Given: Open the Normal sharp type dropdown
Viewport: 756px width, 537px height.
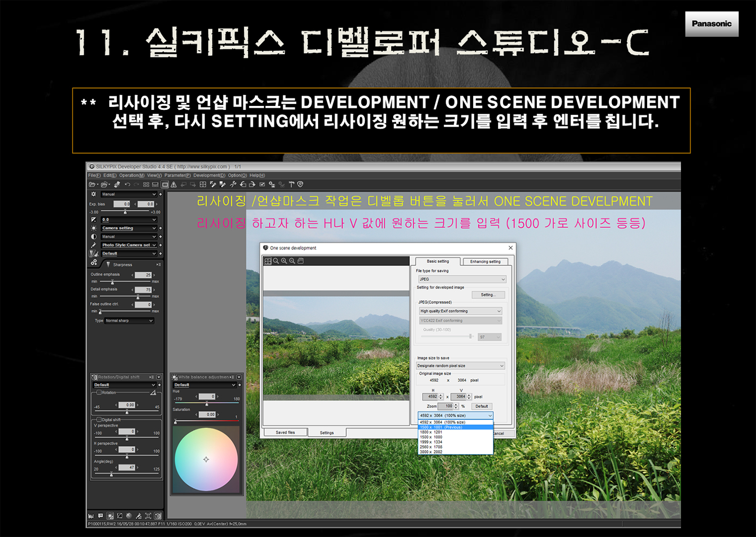Looking at the screenshot, I should (129, 321).
